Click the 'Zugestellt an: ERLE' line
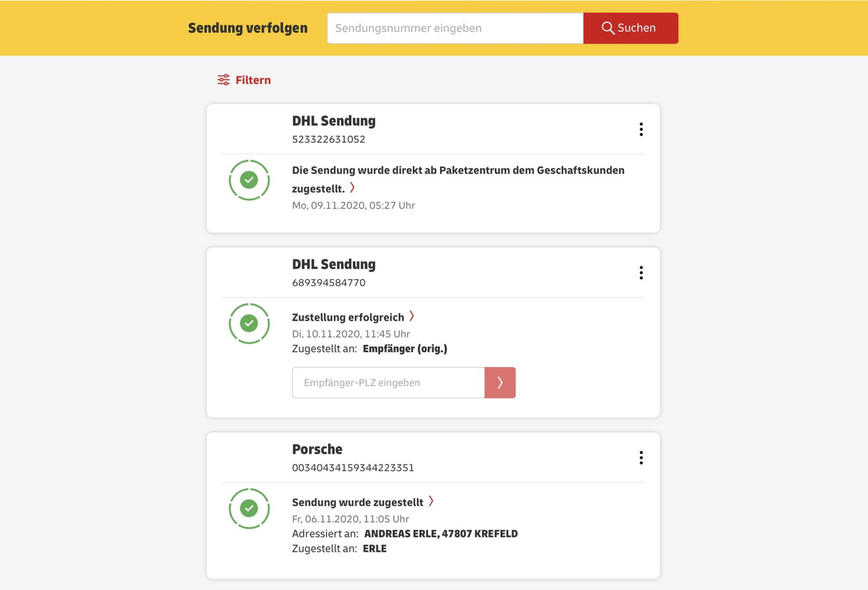The height and width of the screenshot is (590, 868). 340,549
